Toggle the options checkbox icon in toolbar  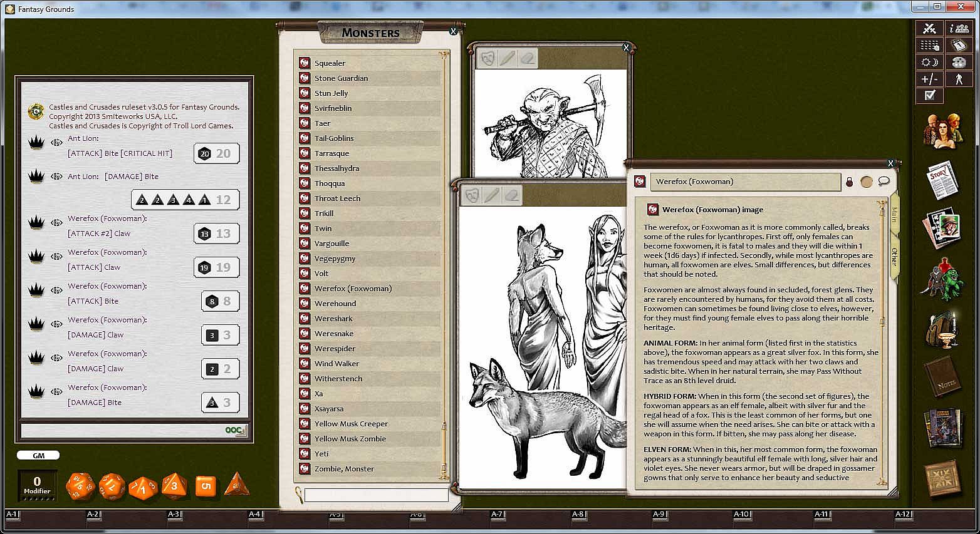[930, 95]
